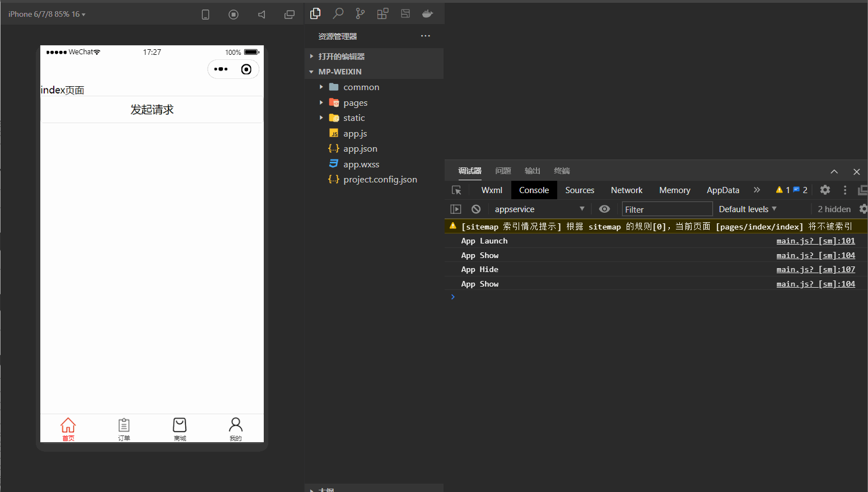Show more devtools tabs chevron
The width and height of the screenshot is (868, 492).
click(x=757, y=190)
